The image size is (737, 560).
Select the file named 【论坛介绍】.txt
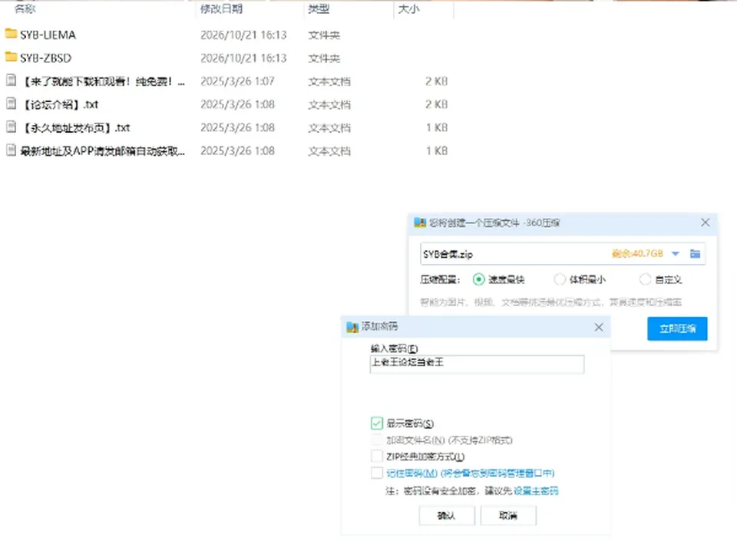(x=60, y=104)
